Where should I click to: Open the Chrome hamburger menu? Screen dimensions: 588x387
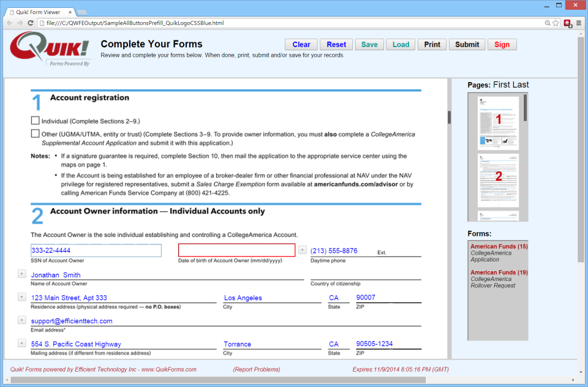578,22
